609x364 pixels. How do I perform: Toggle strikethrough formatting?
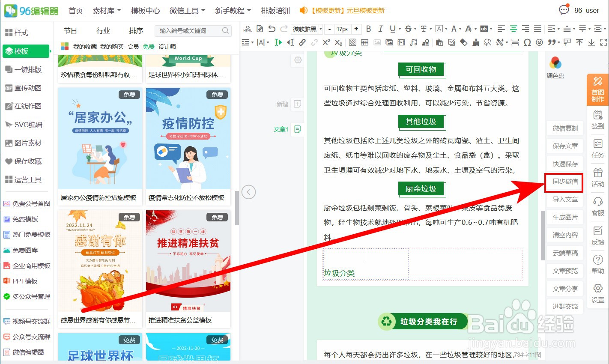(x=408, y=29)
